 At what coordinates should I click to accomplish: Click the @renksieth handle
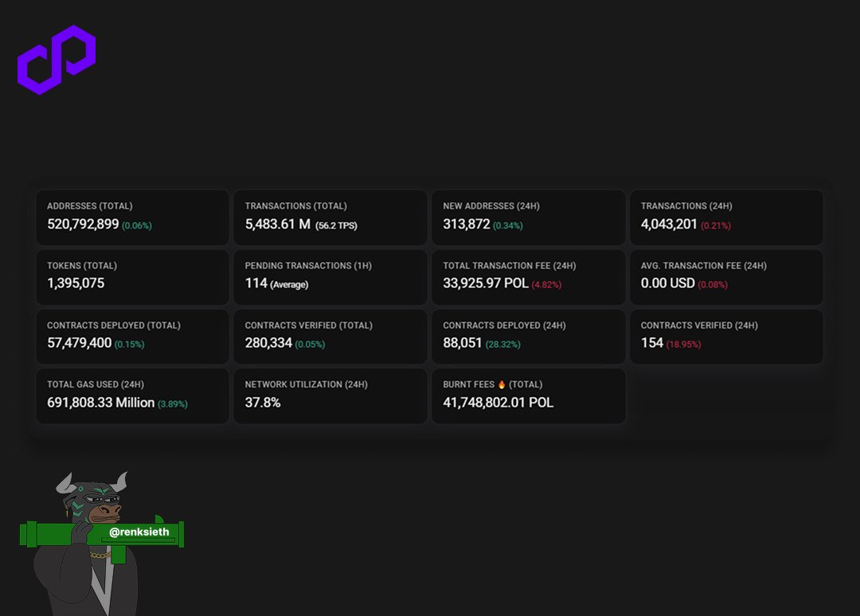(x=139, y=532)
